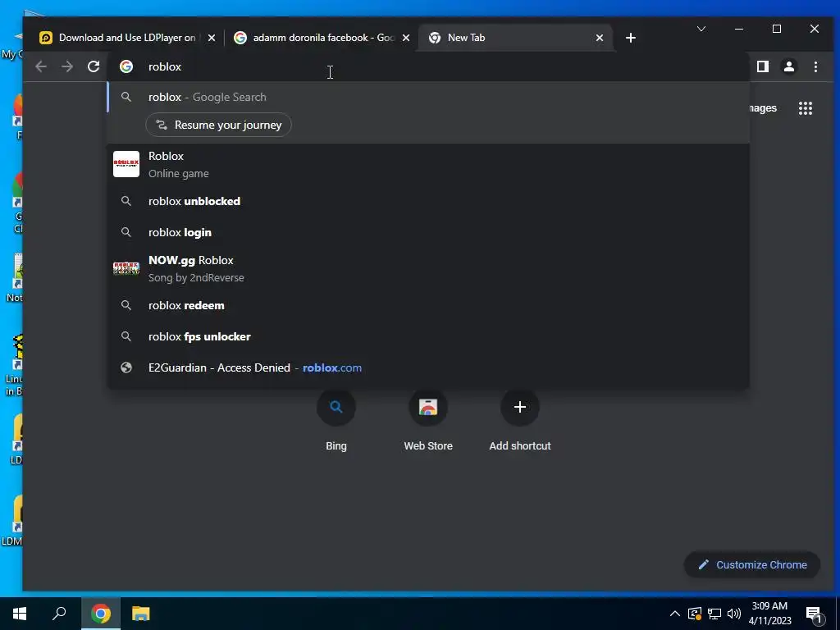
Task: Open the Windows notification center
Action: (814, 614)
